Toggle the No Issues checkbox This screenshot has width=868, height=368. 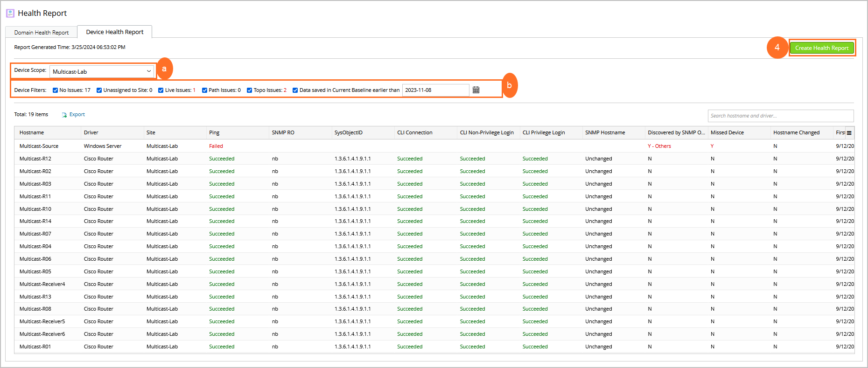55,90
